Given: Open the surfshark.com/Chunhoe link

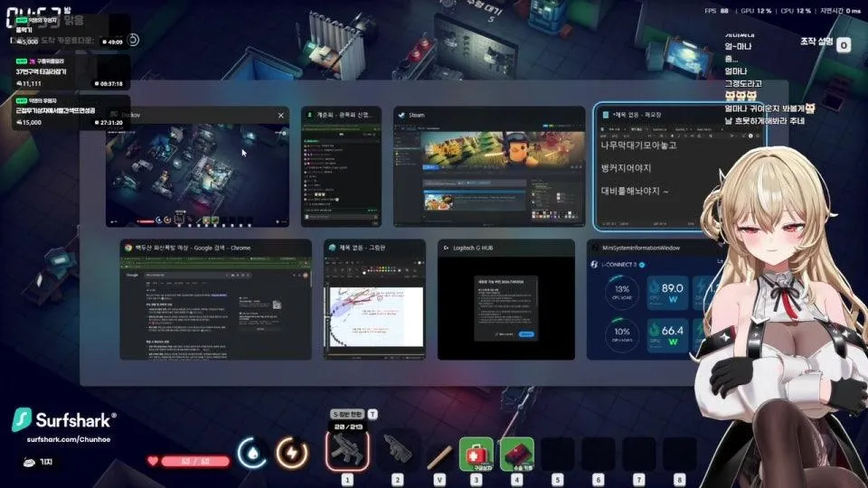Looking at the screenshot, I should (69, 439).
